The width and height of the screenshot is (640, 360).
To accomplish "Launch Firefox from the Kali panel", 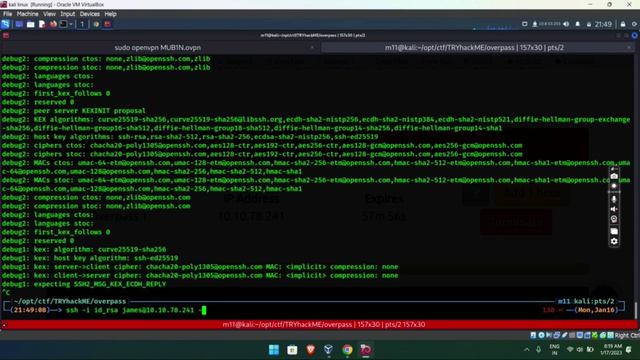I will (x=53, y=24).
